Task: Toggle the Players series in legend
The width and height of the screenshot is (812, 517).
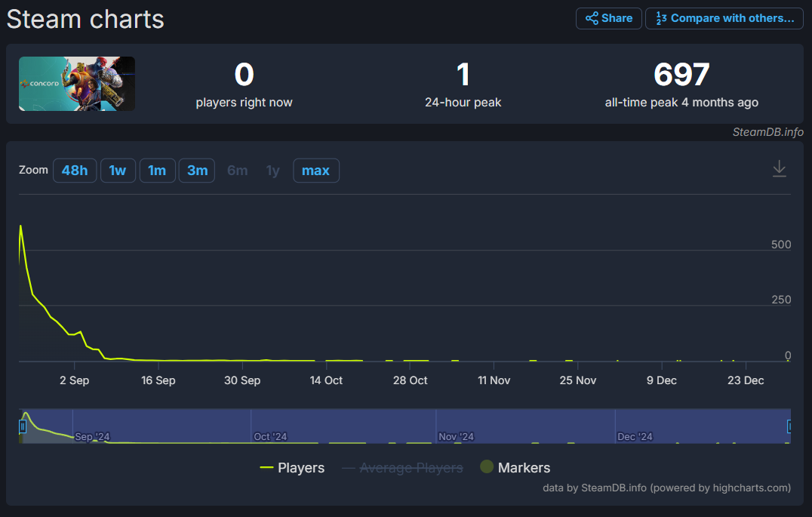Action: tap(292, 468)
